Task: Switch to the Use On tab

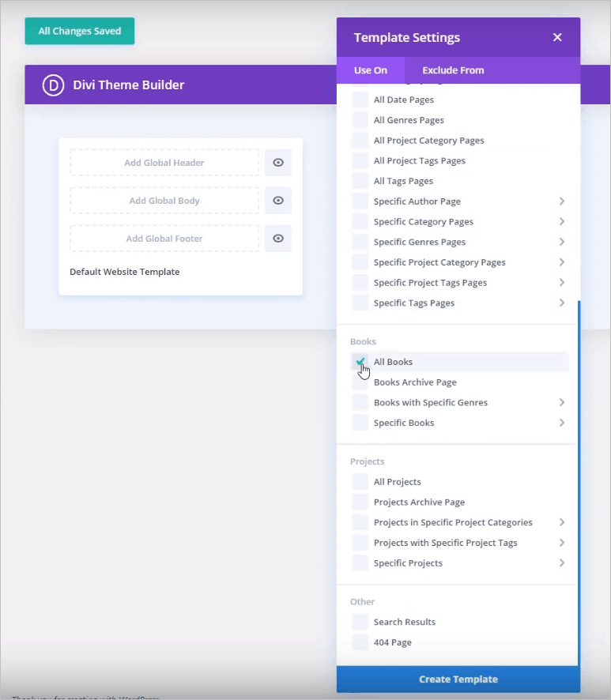Action: click(371, 70)
